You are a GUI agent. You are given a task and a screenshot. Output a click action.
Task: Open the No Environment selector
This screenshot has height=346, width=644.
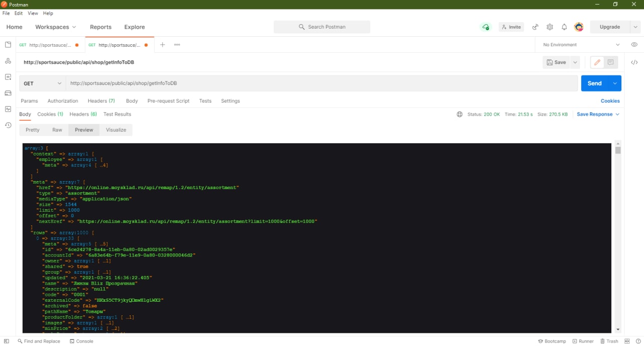(581, 45)
